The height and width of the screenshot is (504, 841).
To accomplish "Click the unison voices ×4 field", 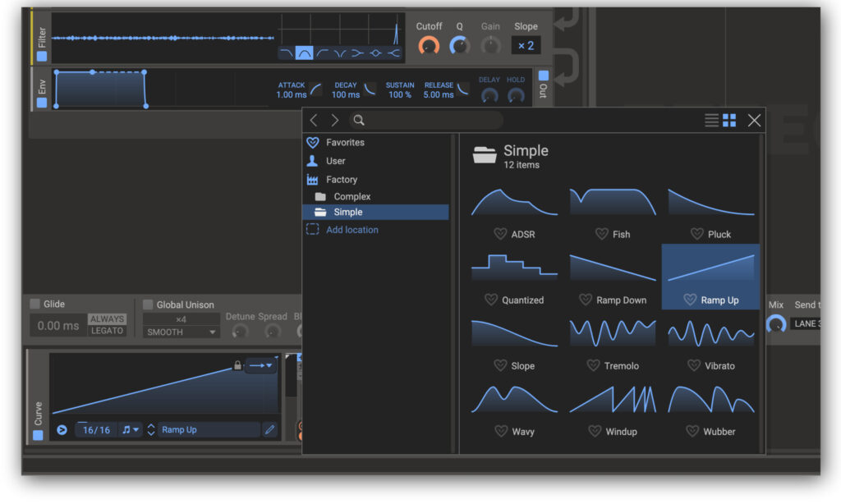I will point(182,319).
